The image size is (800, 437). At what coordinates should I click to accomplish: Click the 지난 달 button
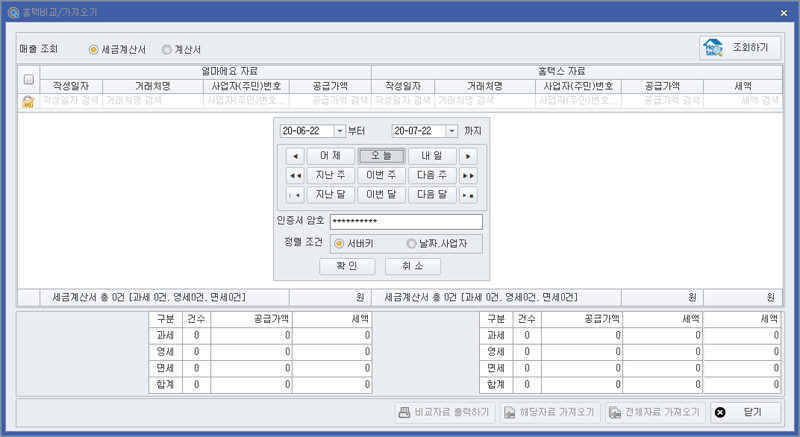[x=331, y=195]
